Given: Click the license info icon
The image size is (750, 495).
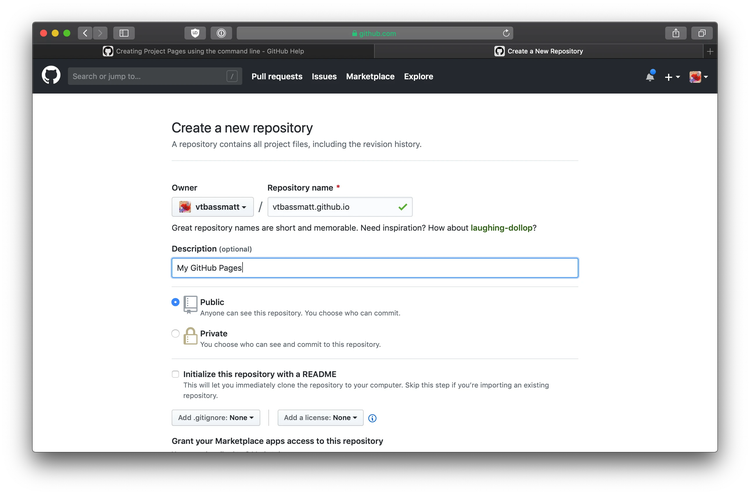Looking at the screenshot, I should pyautogui.click(x=372, y=418).
